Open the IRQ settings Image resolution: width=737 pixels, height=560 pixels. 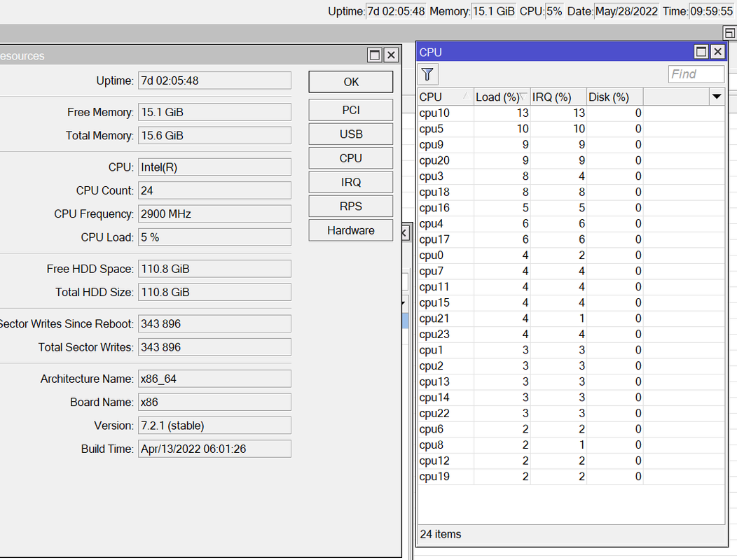[x=351, y=182]
